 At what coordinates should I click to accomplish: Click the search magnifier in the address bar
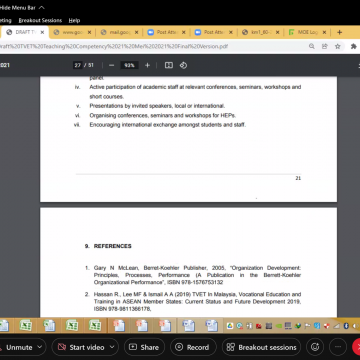312,46
